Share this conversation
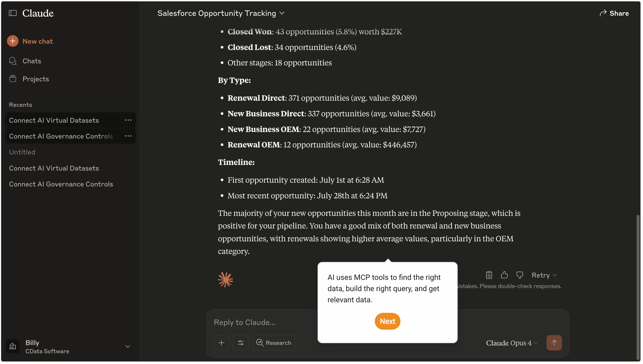 click(x=614, y=13)
